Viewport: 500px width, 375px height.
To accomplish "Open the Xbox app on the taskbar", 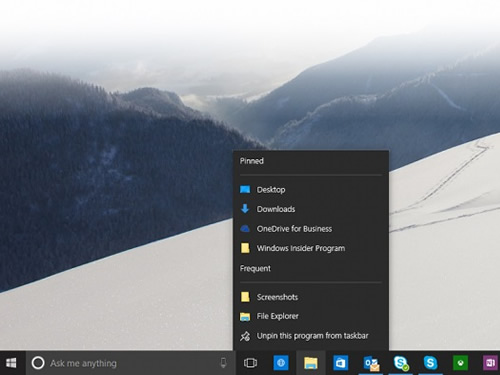I will tap(460, 363).
